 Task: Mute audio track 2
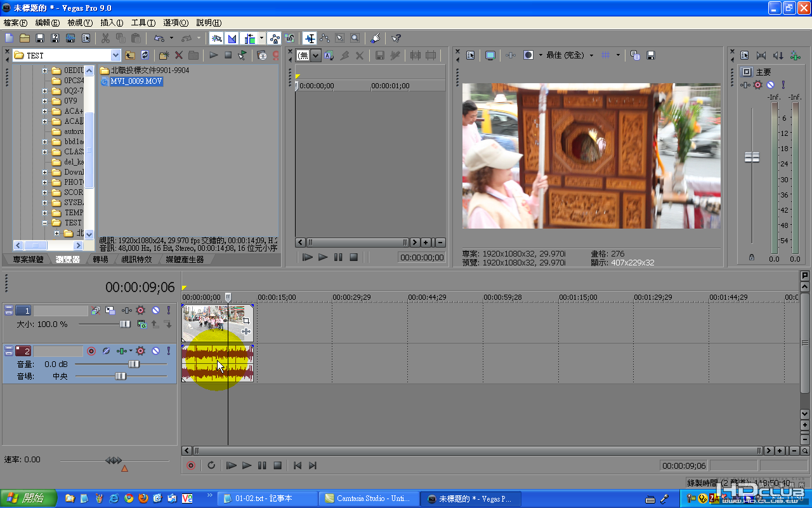coord(155,351)
